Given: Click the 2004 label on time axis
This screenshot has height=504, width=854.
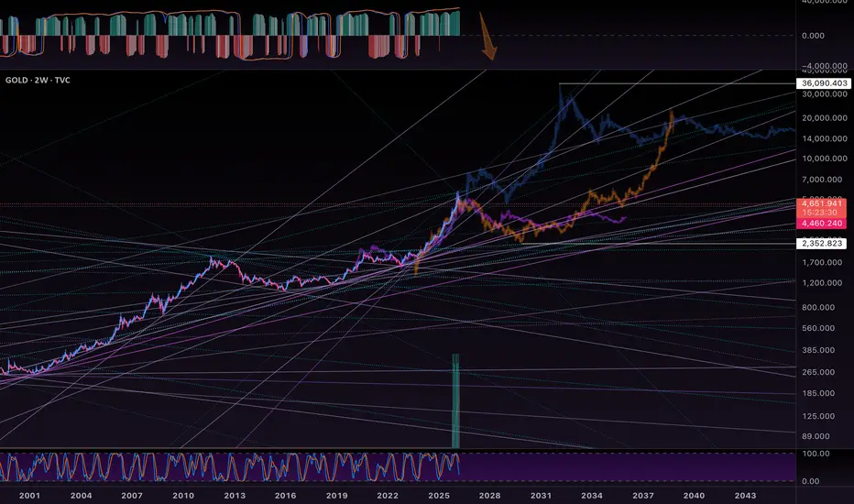Looking at the screenshot, I should (81, 496).
